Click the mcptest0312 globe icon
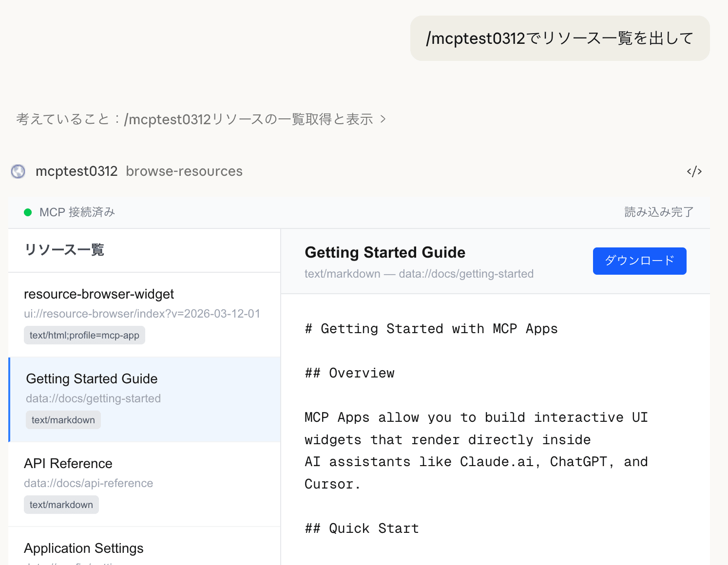Viewport: 728px width, 565px height. [x=19, y=171]
